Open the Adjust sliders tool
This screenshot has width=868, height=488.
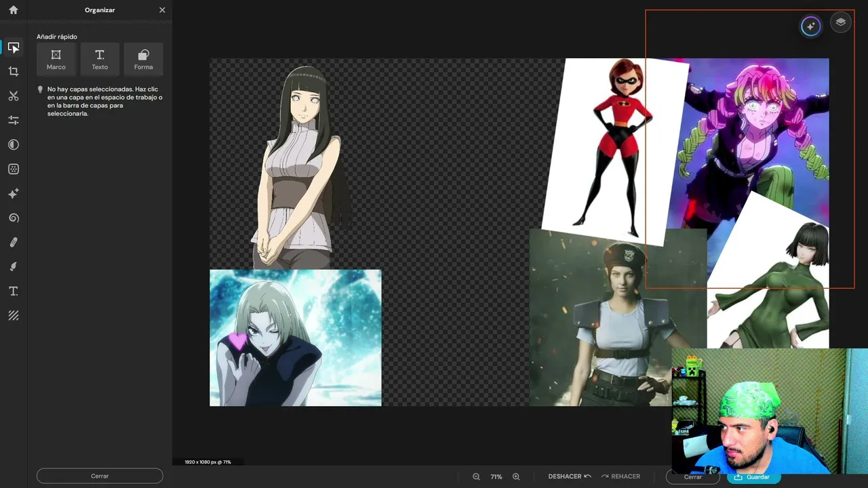point(14,120)
